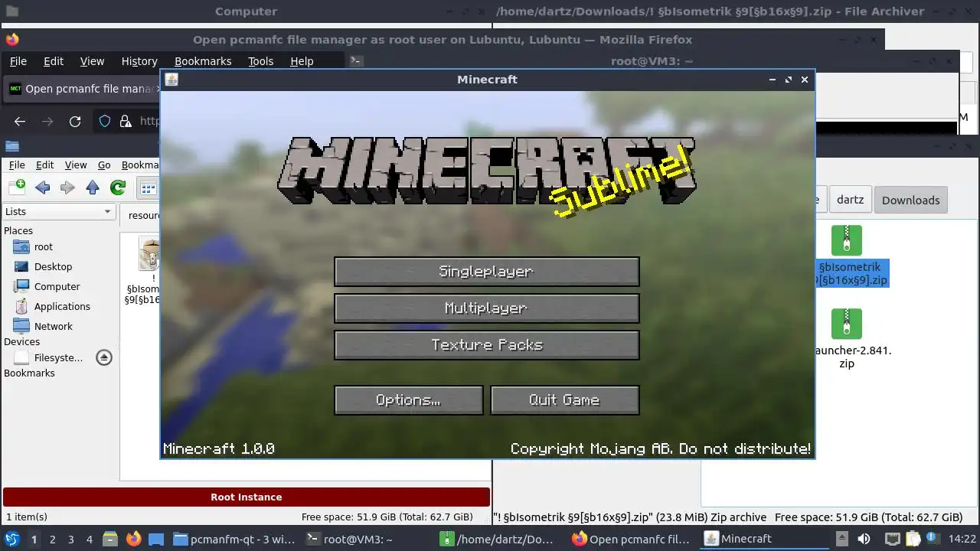Click pcmanfm green reload icon

118,187
